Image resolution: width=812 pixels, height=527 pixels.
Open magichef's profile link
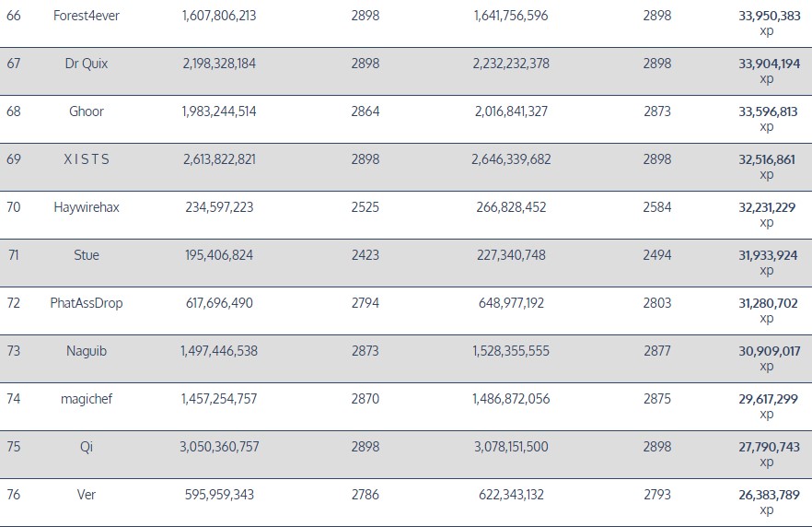point(87,399)
